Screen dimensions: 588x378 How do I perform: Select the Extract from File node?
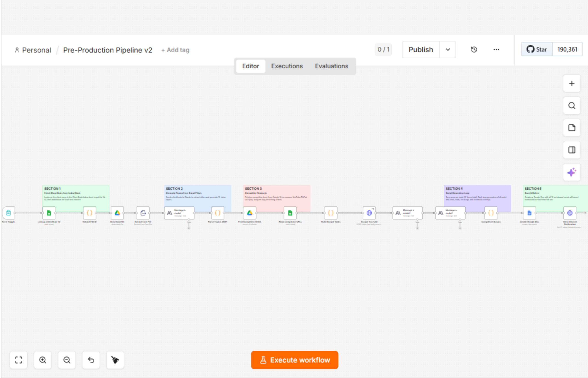143,213
